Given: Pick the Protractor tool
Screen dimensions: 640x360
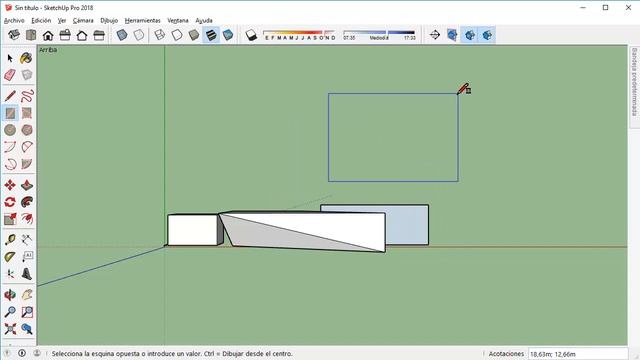Looking at the screenshot, I should 10,257.
